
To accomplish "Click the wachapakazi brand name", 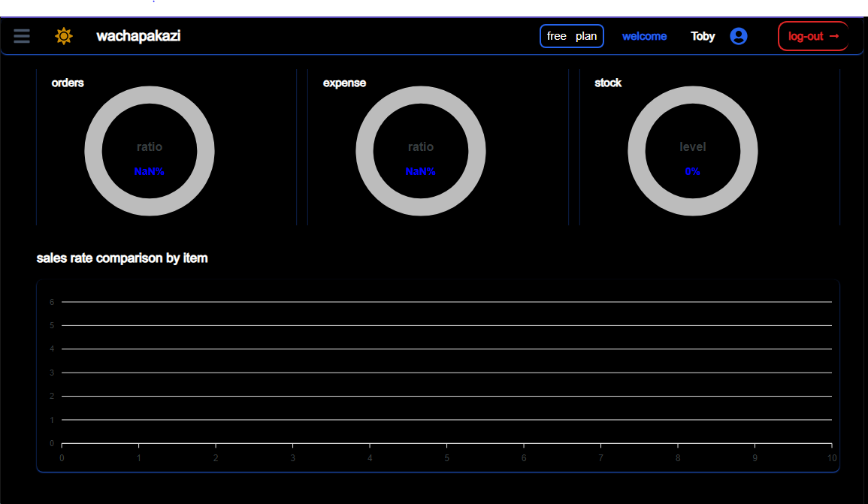I will tap(138, 36).
